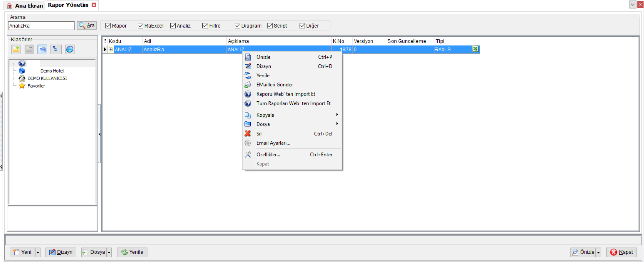Click the AnalizRa search input field
The height and width of the screenshot is (262, 644).
(x=41, y=26)
